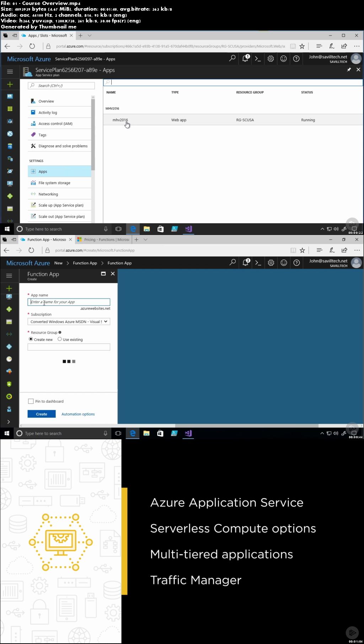Open settings gear in top Azure window
The image size is (364, 644).
point(271,59)
